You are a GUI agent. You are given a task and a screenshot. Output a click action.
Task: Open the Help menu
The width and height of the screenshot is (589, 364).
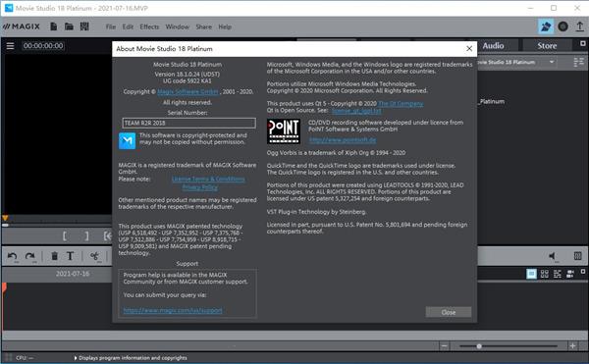click(225, 26)
